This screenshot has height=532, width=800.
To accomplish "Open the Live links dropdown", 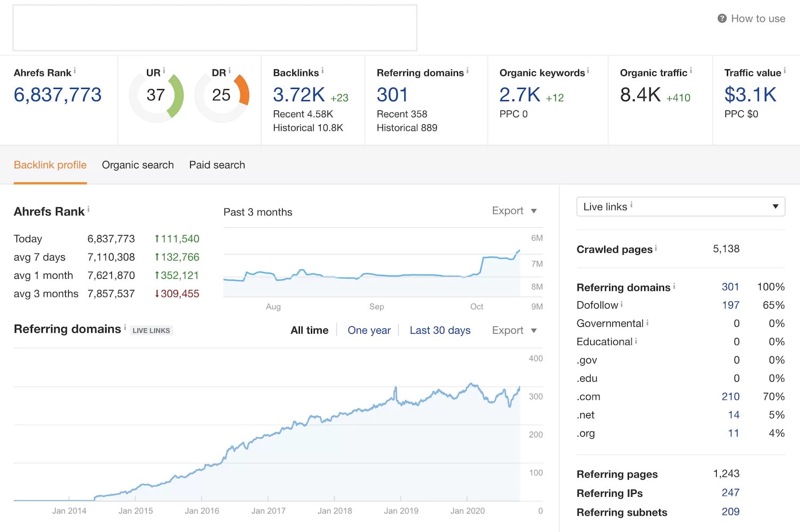I will [681, 207].
